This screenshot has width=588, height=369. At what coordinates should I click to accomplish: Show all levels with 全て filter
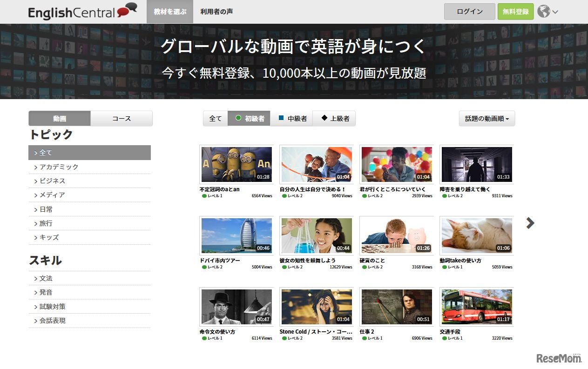pos(216,119)
